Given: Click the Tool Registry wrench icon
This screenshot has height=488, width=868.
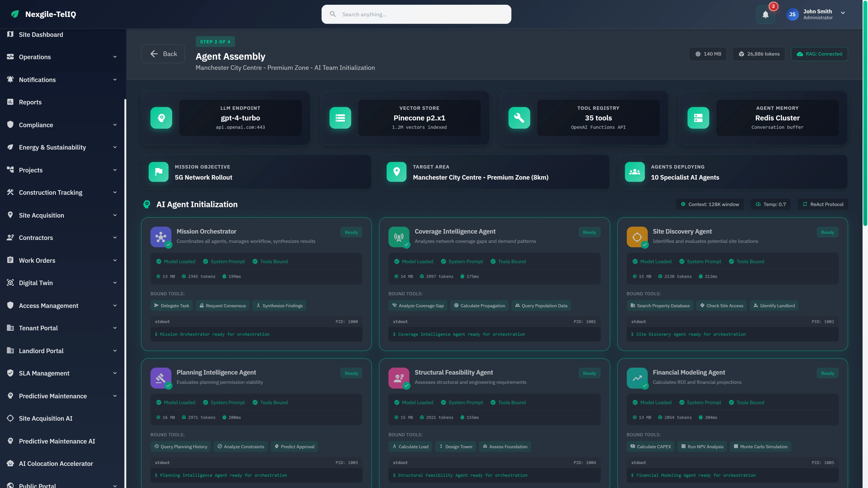Looking at the screenshot, I should (519, 118).
